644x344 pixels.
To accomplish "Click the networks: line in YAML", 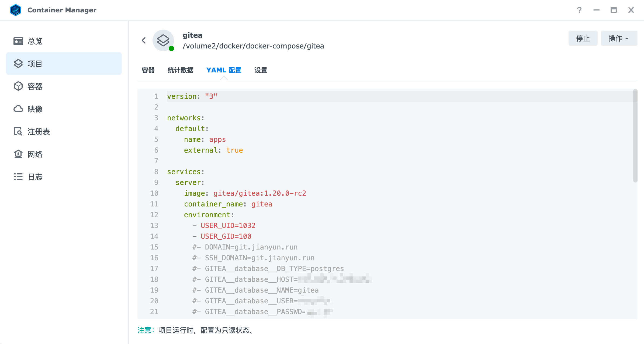I will (186, 118).
